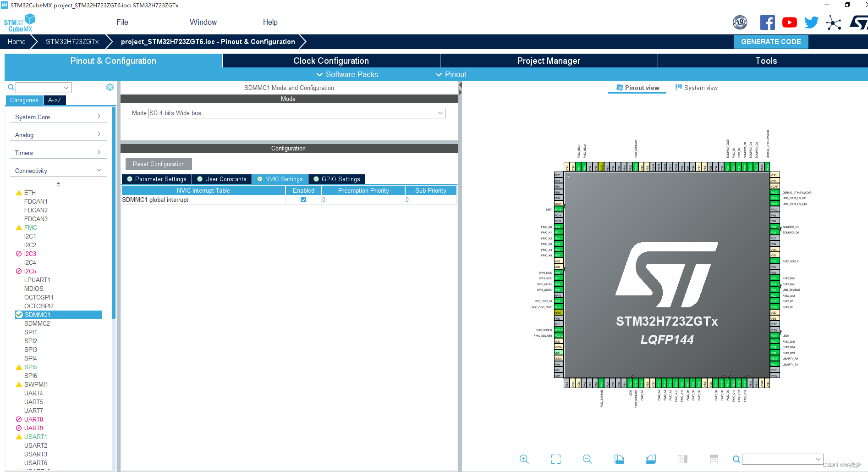Expand the Analog category
This screenshot has height=472, width=868.
click(58, 135)
